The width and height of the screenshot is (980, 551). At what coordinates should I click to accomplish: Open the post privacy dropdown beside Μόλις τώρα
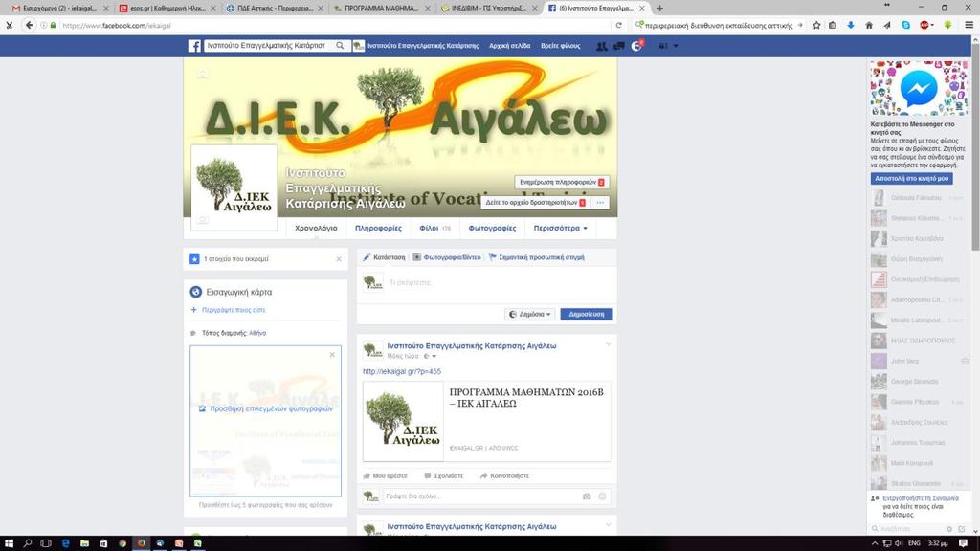(x=430, y=356)
